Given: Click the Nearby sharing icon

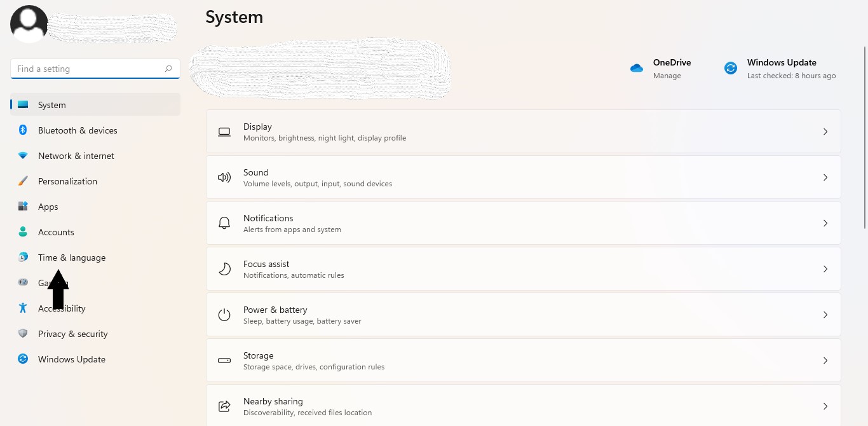Looking at the screenshot, I should 224,406.
